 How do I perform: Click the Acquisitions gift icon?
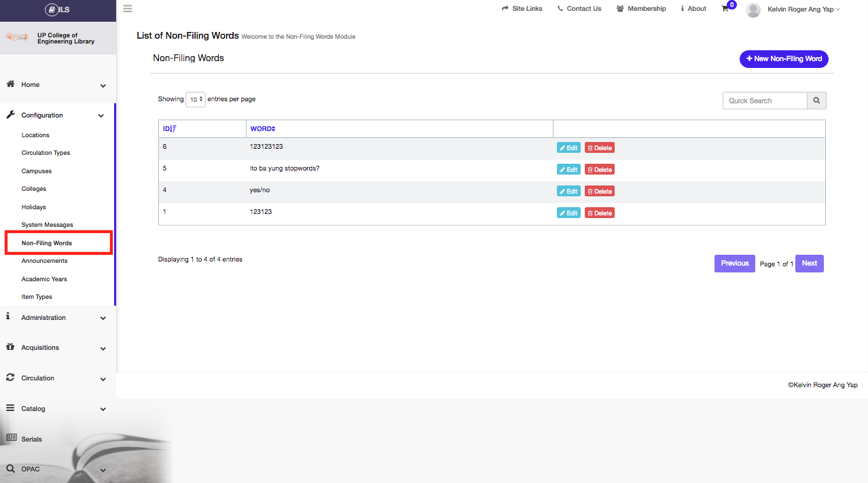[10, 347]
